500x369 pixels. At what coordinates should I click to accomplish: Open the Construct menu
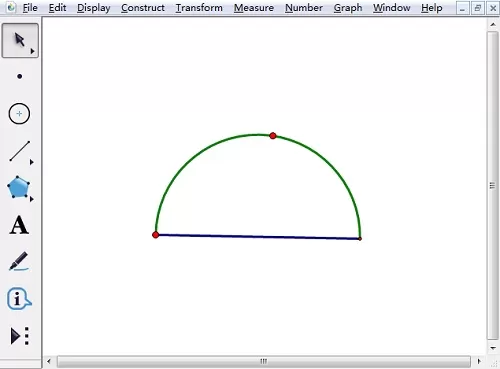143,8
